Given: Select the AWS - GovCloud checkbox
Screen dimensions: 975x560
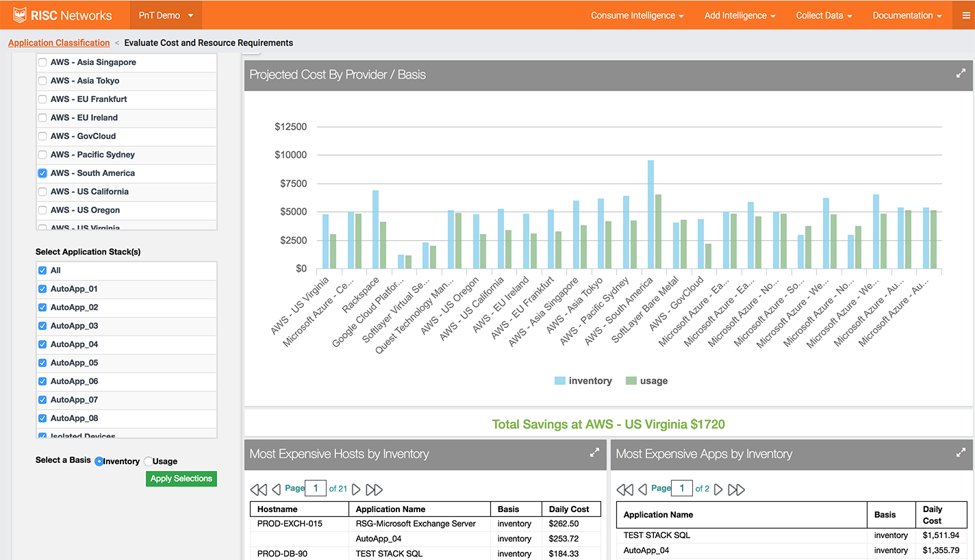Looking at the screenshot, I should [x=42, y=136].
